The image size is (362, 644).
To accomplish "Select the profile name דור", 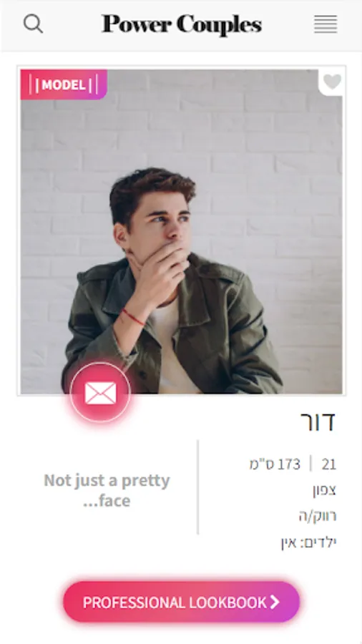I will pyautogui.click(x=318, y=421).
